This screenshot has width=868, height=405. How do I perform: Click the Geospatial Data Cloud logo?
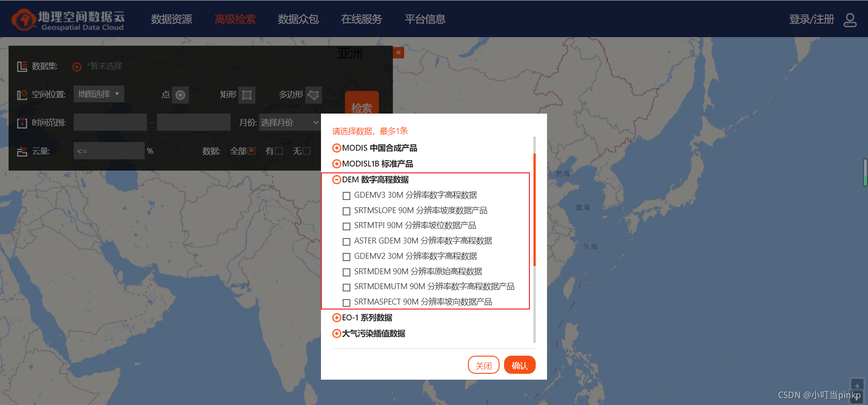click(68, 20)
